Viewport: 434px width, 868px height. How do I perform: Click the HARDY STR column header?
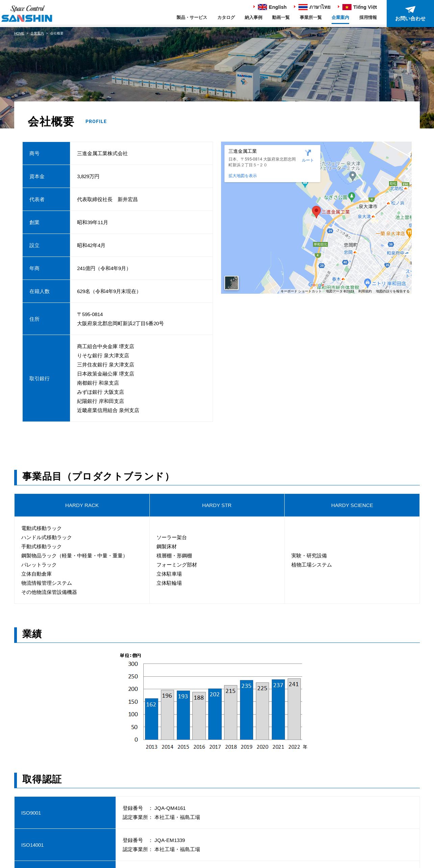(x=217, y=505)
